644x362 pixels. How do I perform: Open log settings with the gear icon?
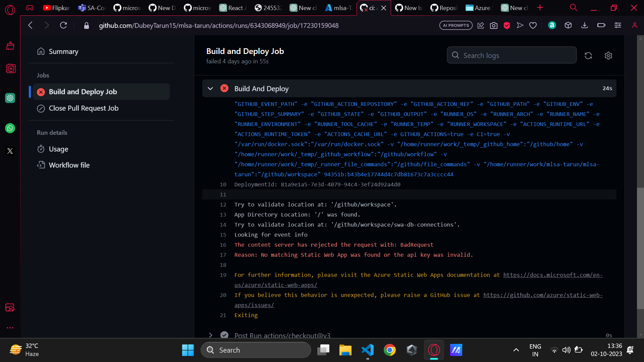tap(608, 56)
